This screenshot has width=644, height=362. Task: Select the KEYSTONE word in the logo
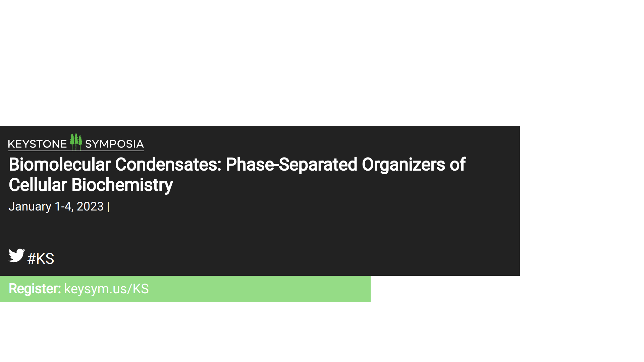coord(38,144)
